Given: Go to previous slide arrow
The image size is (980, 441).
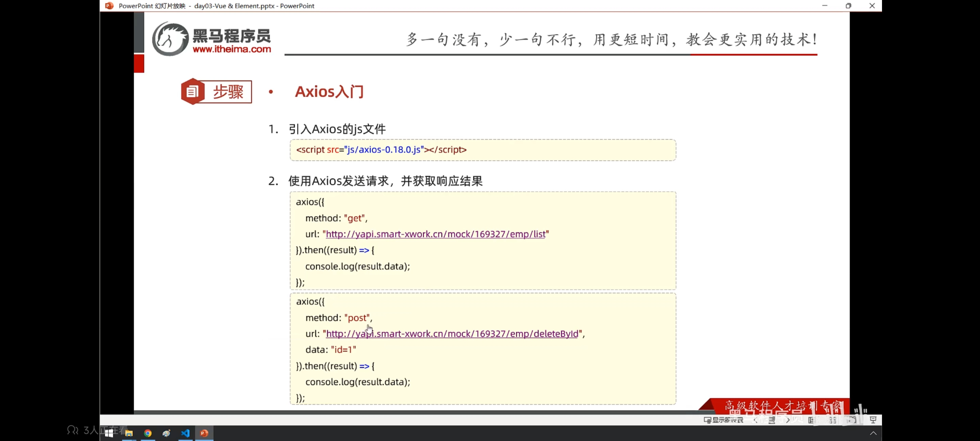Looking at the screenshot, I should (756, 420).
